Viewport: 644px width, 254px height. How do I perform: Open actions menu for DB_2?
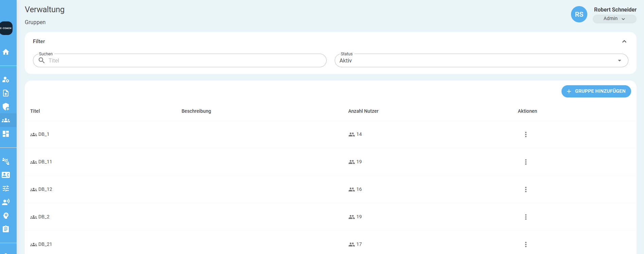[x=526, y=217]
